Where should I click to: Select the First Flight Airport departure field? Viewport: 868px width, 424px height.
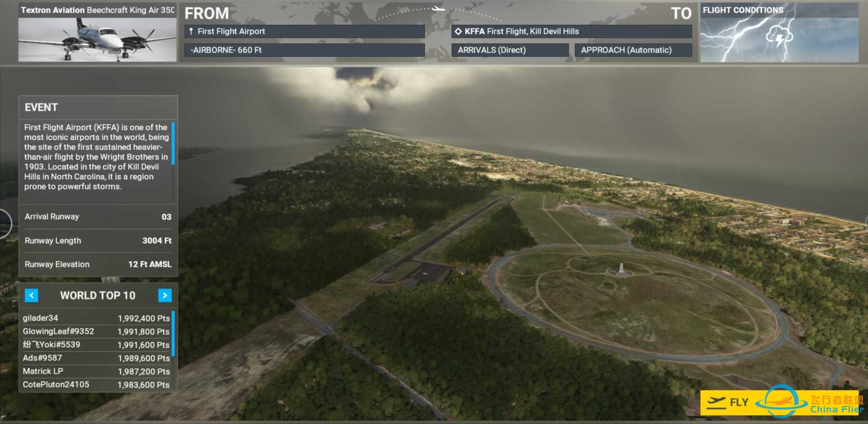(x=305, y=32)
